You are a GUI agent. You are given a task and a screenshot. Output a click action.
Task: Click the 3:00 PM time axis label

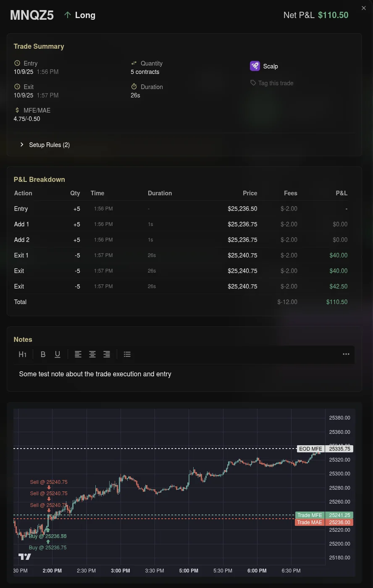(121, 571)
